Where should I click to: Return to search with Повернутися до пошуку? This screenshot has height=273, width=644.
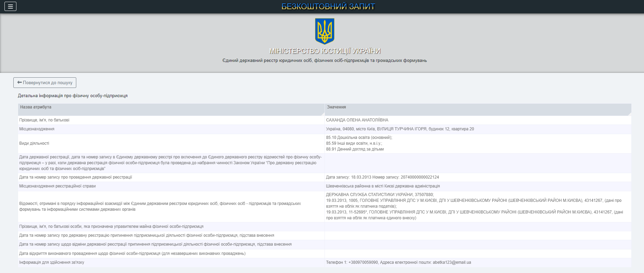pyautogui.click(x=45, y=83)
